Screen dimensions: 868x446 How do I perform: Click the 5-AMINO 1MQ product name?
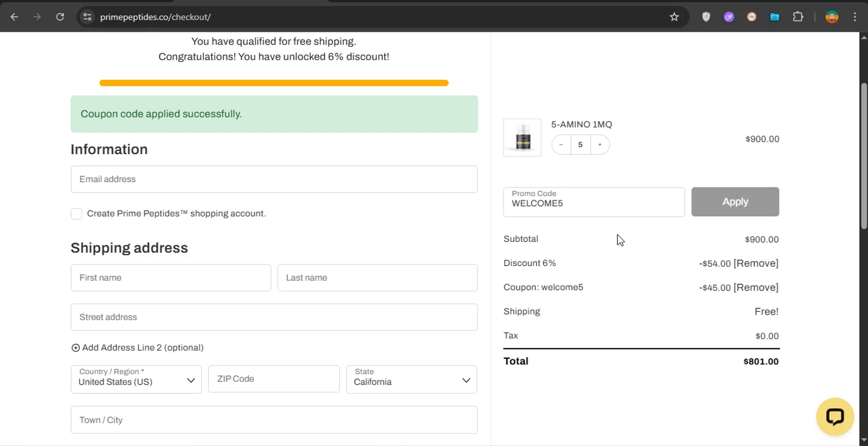pos(582,124)
